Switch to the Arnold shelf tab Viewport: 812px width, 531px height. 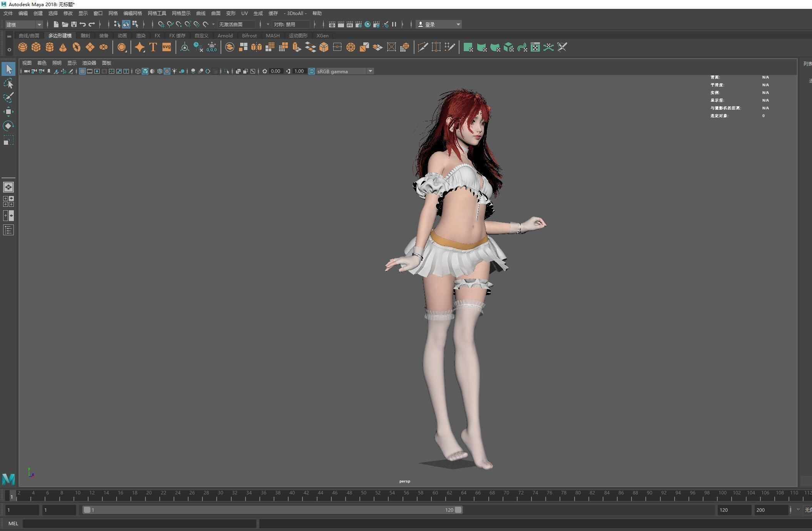point(225,36)
